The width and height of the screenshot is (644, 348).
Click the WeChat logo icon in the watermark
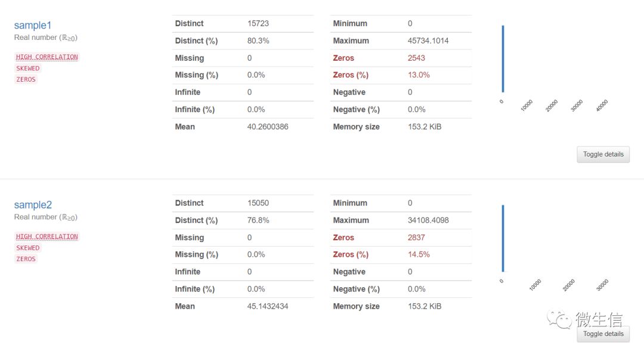(x=560, y=320)
